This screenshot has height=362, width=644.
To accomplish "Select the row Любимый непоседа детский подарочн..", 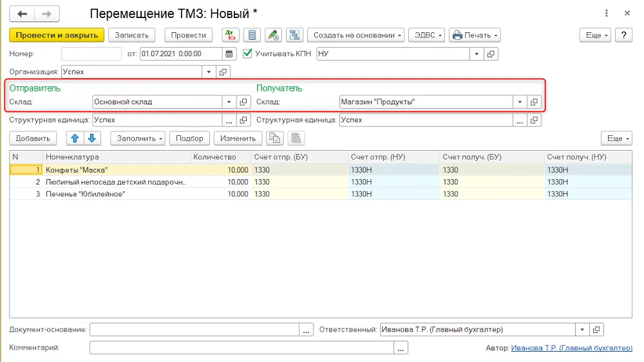I will click(320, 182).
